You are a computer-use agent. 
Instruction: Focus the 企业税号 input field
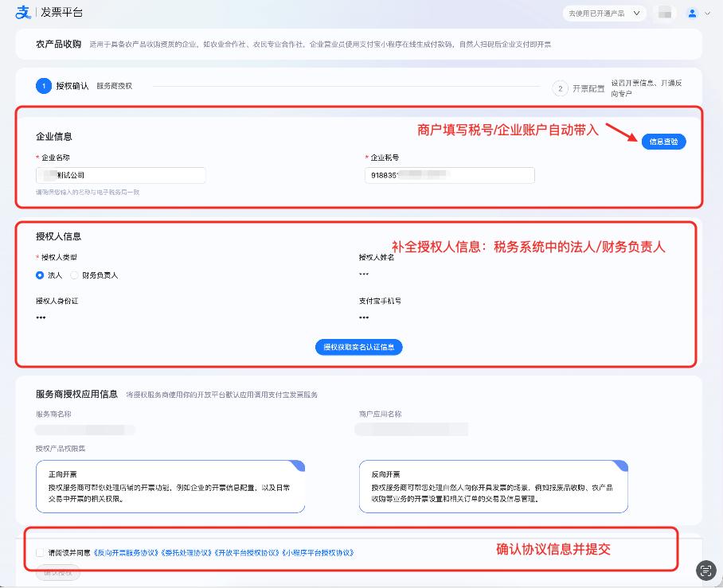[450, 175]
